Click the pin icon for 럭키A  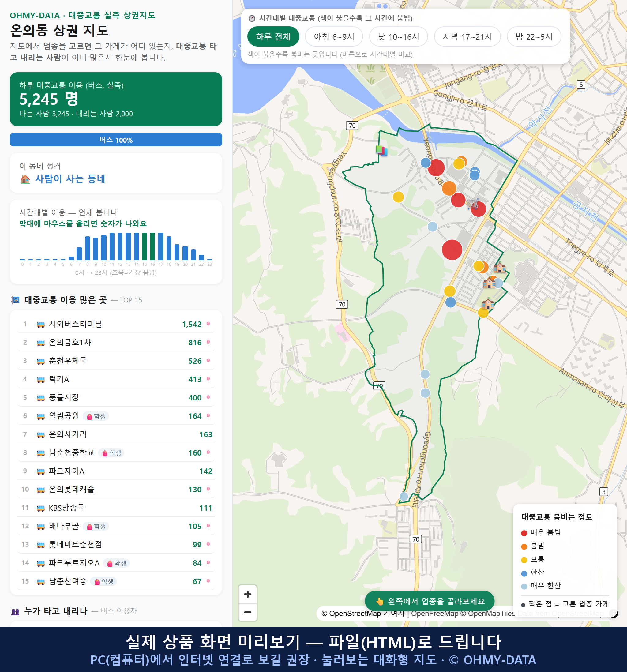click(x=208, y=380)
